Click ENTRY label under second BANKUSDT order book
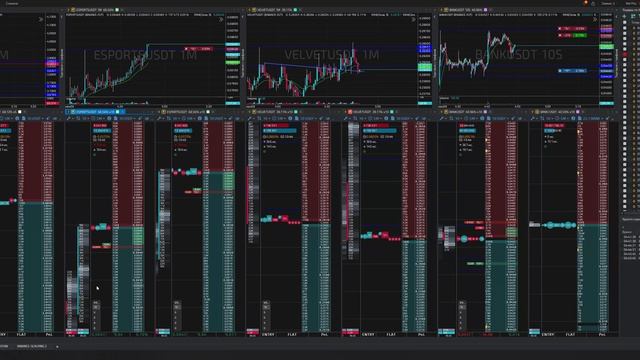This screenshot has width=640, height=360. click(547, 334)
